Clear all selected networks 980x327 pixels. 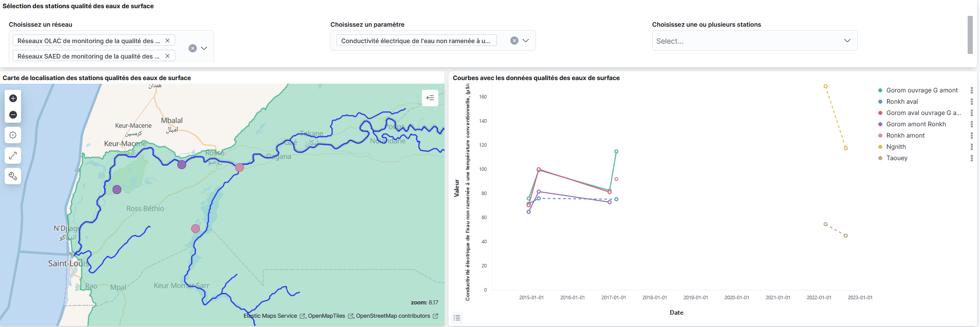click(x=193, y=48)
